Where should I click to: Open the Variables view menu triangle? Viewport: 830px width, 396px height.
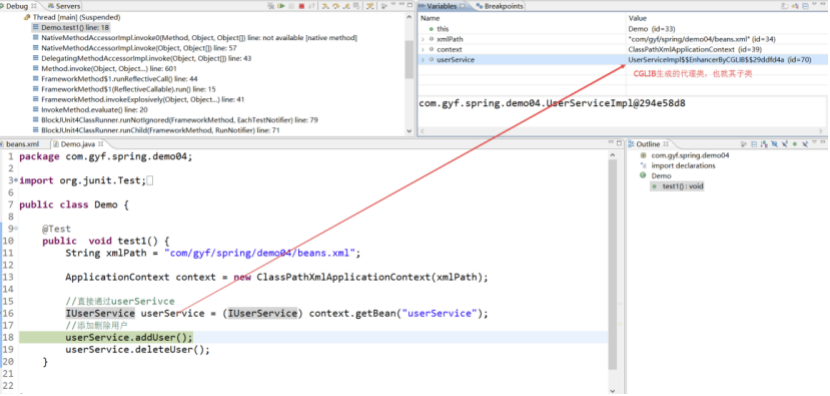coord(814,4)
